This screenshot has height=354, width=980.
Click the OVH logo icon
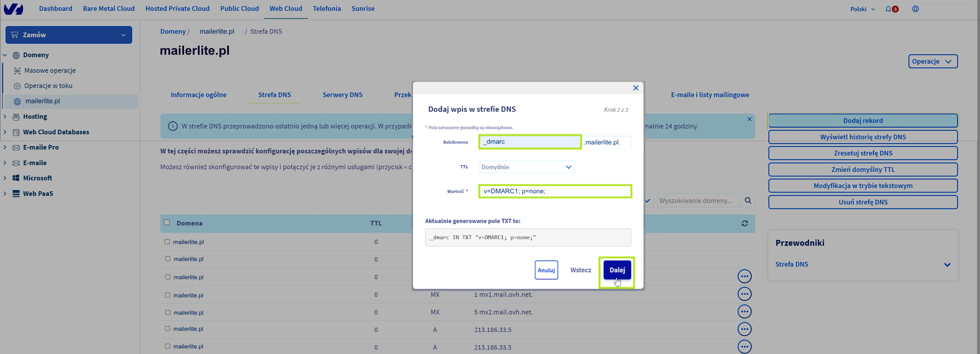tap(14, 9)
